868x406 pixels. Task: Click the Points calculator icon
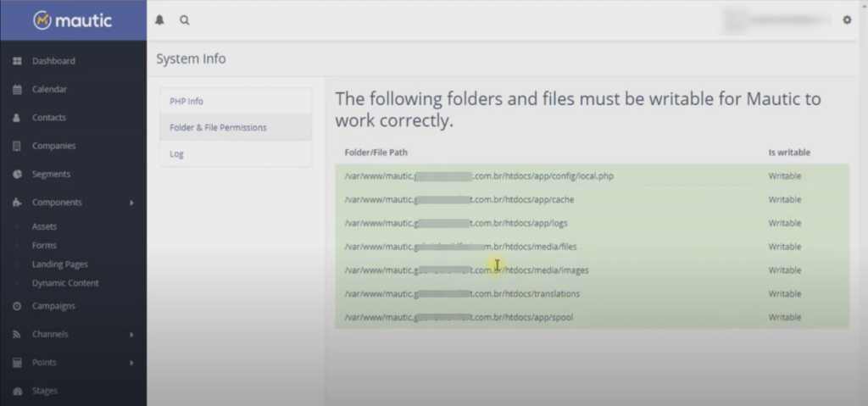17,362
